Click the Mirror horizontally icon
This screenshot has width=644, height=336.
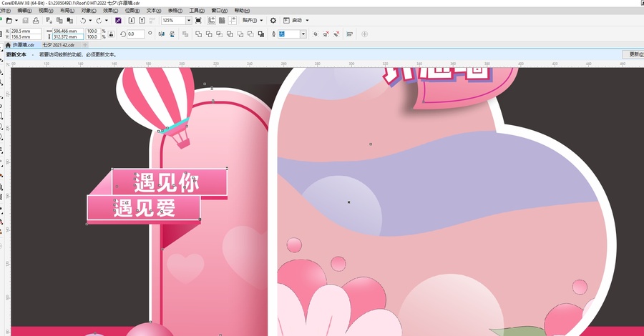point(162,34)
